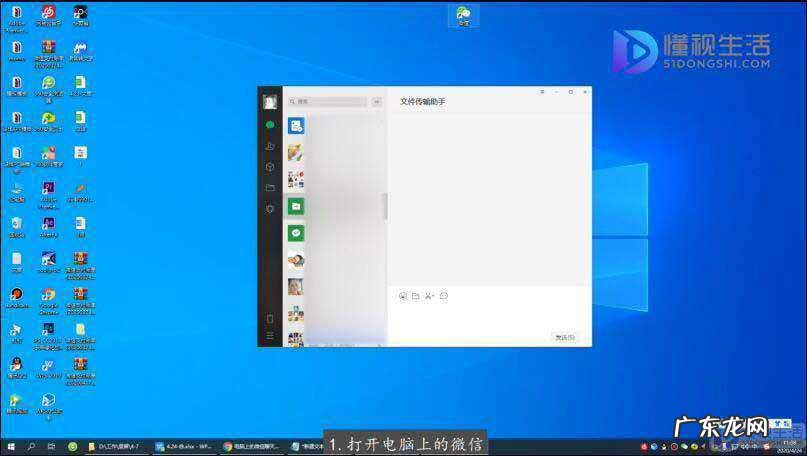Open the emoji picker in chat toolbar
Viewport: 807px width, 456px height.
coord(403,296)
